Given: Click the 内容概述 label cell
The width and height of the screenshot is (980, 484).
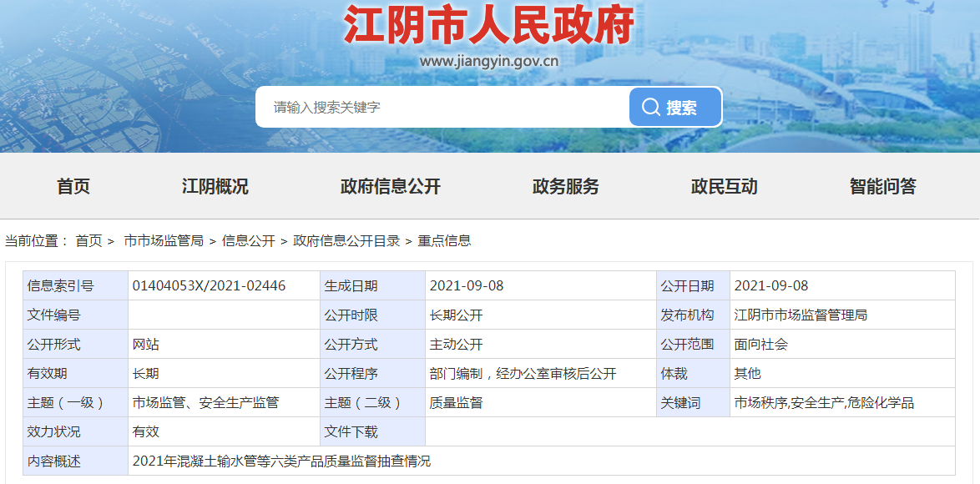Looking at the screenshot, I should [x=76, y=461].
